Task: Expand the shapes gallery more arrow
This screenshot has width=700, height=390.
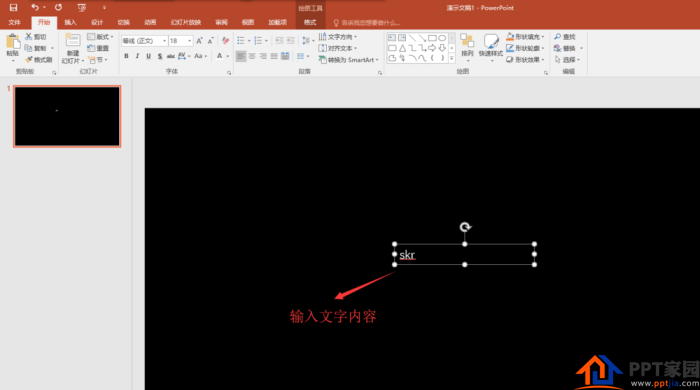Action: pyautogui.click(x=452, y=58)
